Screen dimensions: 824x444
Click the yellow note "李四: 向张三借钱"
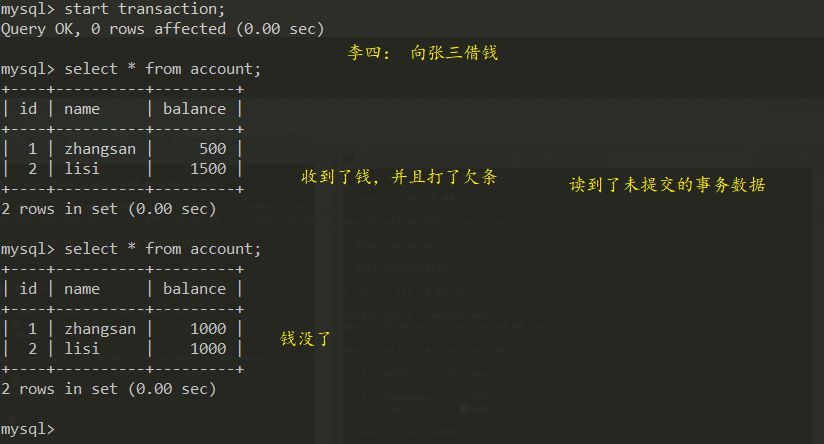tap(422, 53)
